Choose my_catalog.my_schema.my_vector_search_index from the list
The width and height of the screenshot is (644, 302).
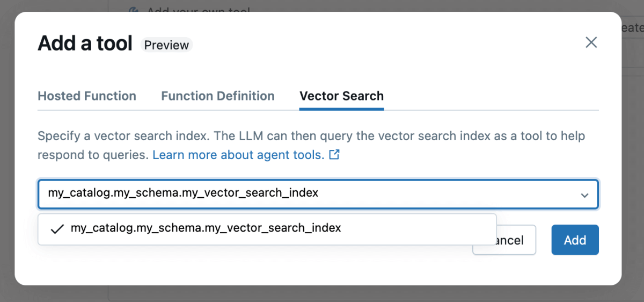coord(206,228)
